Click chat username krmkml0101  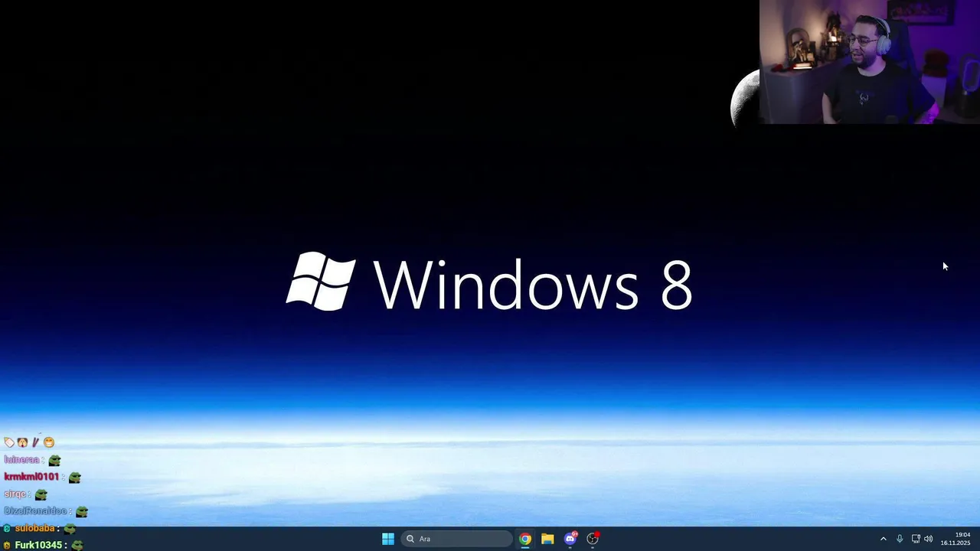point(31,477)
